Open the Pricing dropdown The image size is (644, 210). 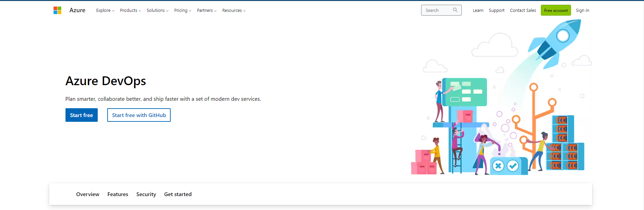[183, 11]
